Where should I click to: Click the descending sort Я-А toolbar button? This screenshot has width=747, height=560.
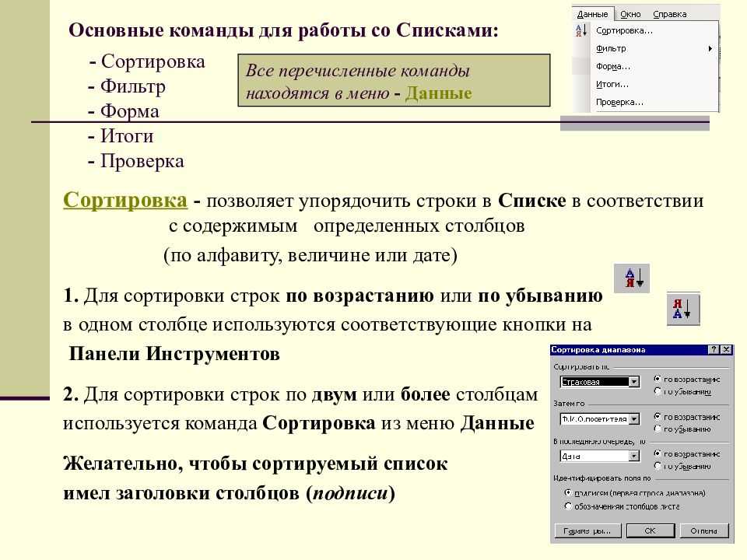(683, 309)
